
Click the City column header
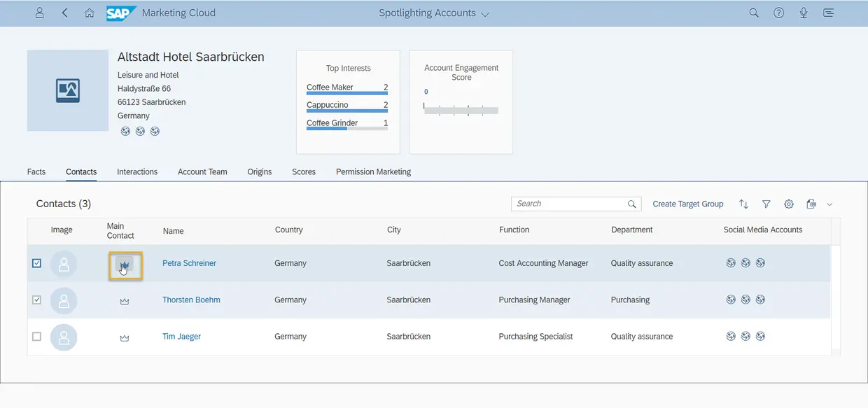(x=394, y=230)
